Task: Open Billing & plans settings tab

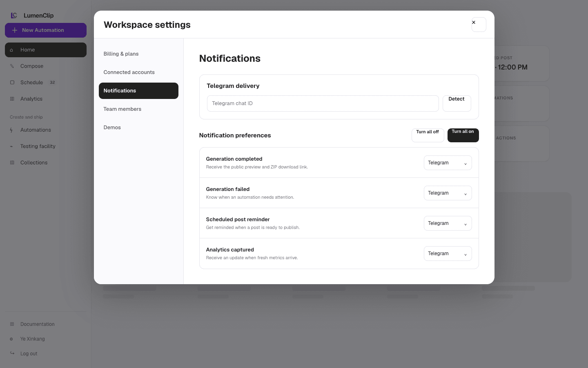Action: tap(138, 54)
